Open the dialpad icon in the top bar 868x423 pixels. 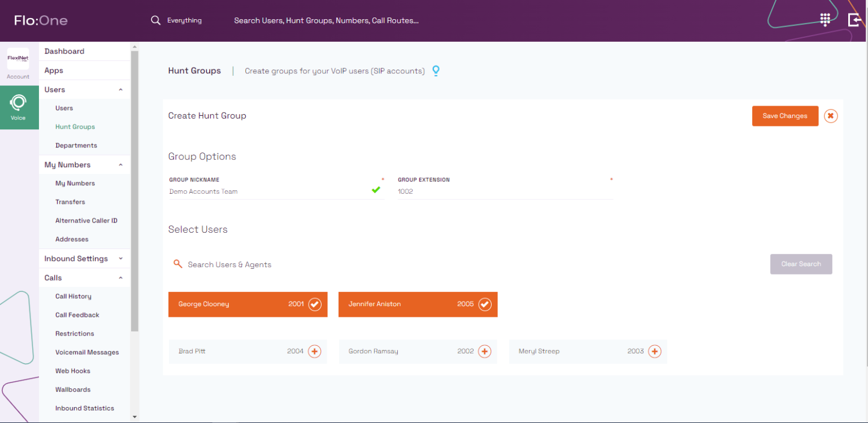(824, 19)
